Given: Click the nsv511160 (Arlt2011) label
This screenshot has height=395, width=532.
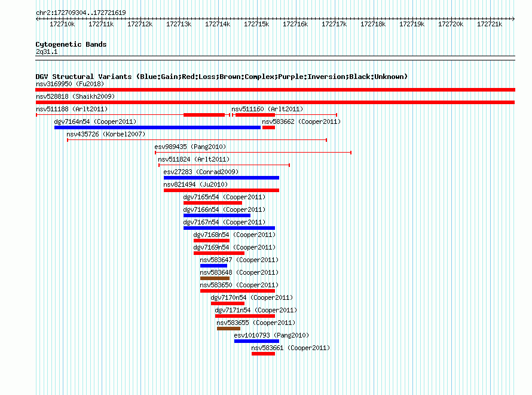Looking at the screenshot, I should pyautogui.click(x=267, y=109).
